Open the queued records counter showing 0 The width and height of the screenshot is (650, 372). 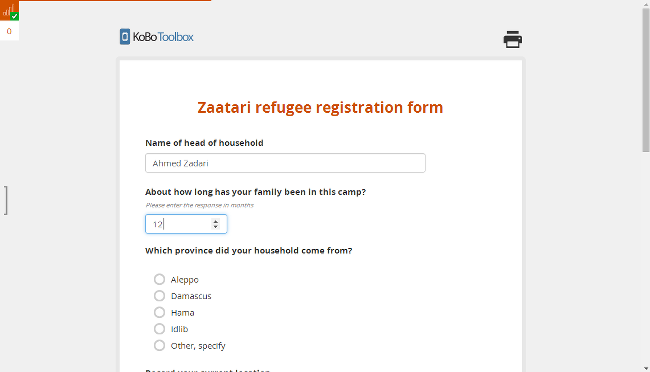9,31
